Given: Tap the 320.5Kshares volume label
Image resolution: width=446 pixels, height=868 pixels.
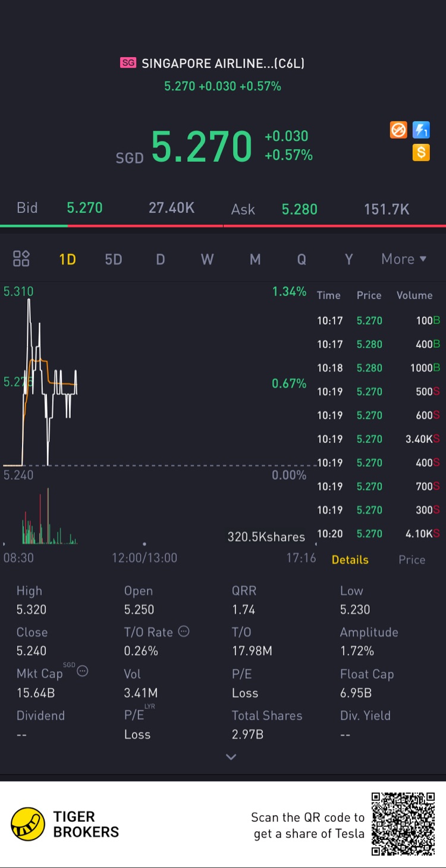Looking at the screenshot, I should pos(266,537).
